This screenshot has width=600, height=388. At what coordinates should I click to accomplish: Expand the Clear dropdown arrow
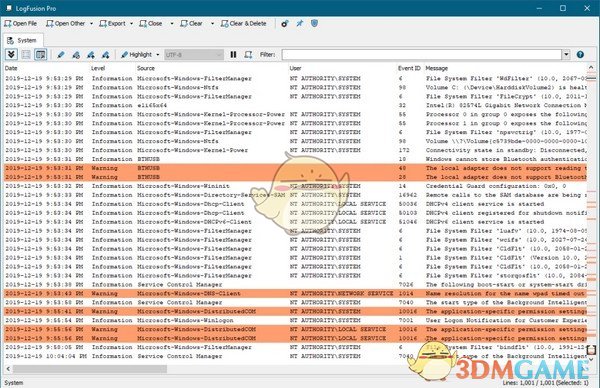point(212,24)
